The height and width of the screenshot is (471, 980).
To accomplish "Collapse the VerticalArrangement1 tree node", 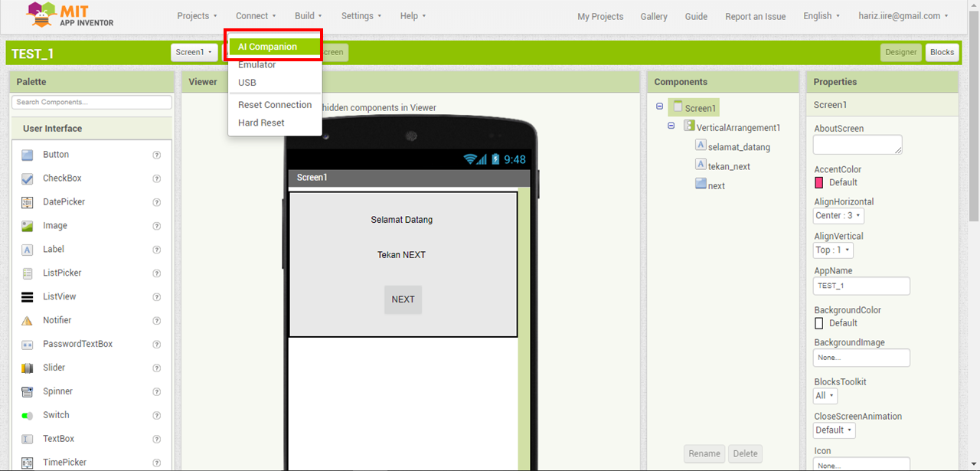I will tap(671, 126).
